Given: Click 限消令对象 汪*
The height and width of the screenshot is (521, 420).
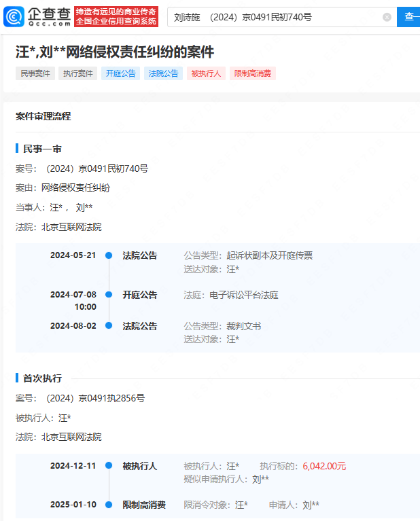Looking at the screenshot, I should point(216,505).
